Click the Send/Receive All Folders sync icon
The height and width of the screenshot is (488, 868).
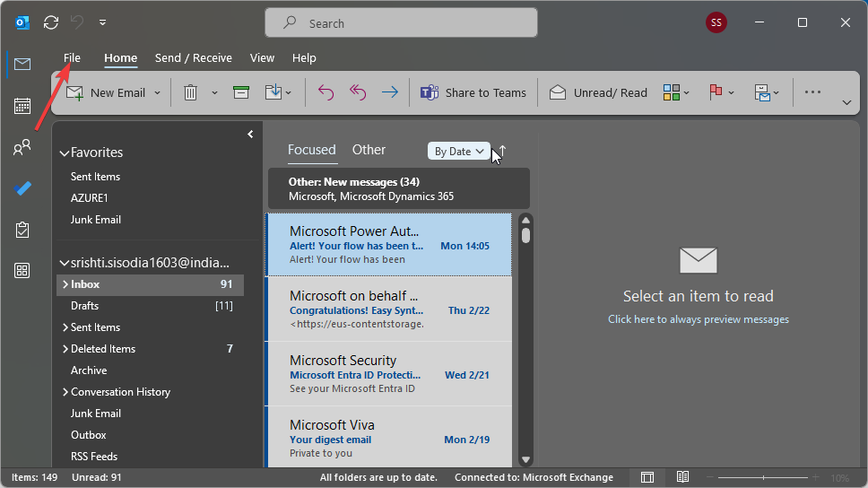(51, 22)
